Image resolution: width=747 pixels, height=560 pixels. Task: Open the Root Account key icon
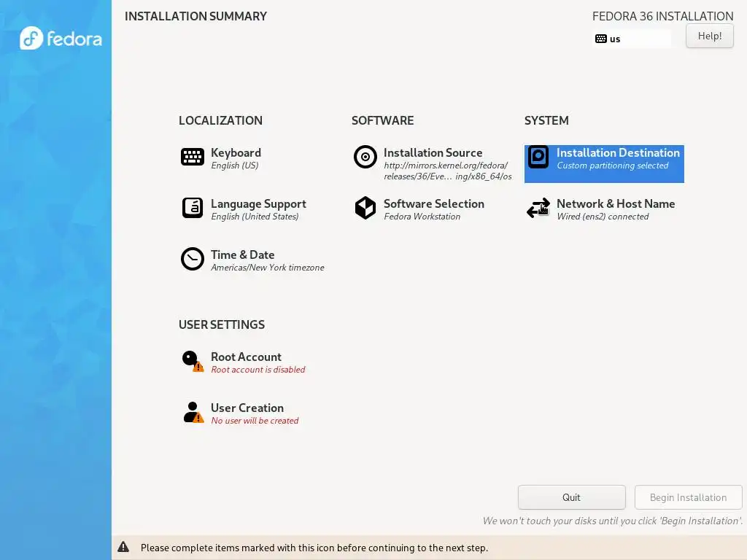[x=193, y=362]
